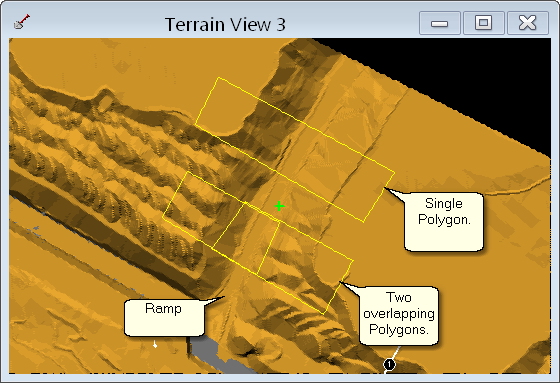Minimize the Terrain View 3 window

(440, 23)
